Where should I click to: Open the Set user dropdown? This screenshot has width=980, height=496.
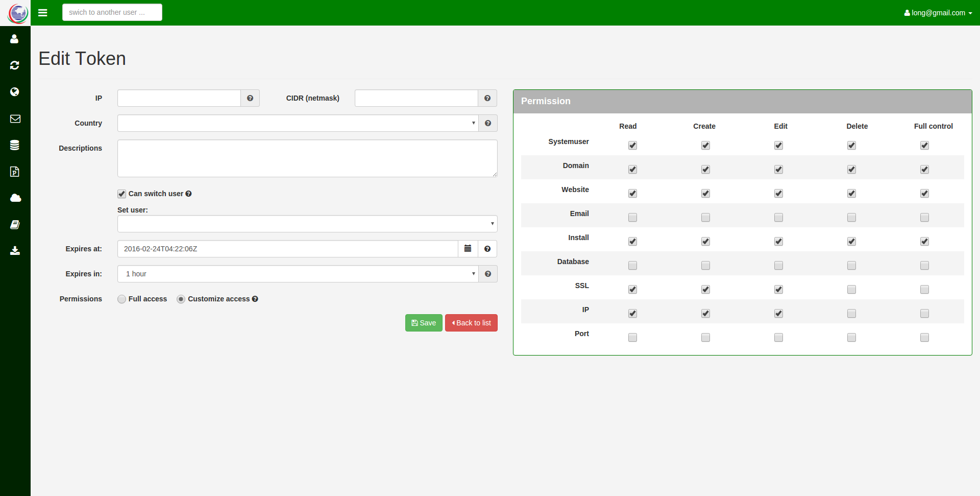[307, 224]
